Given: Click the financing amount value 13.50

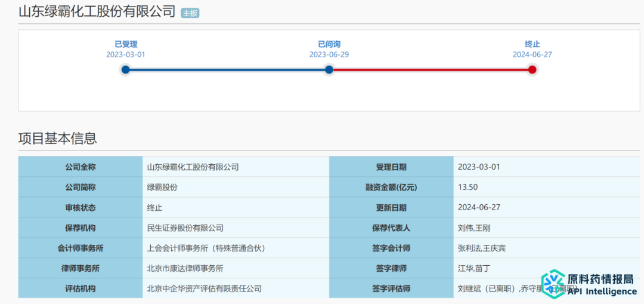Looking at the screenshot, I should (x=468, y=187).
